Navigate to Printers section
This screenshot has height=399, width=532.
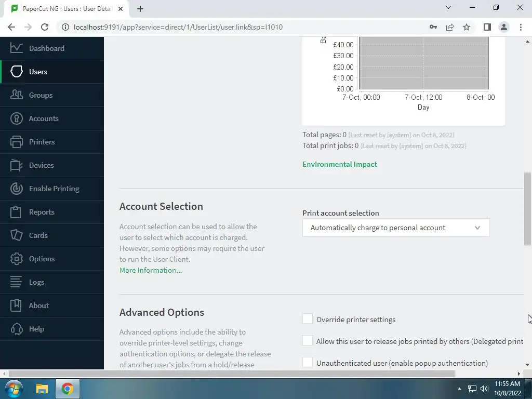click(42, 142)
